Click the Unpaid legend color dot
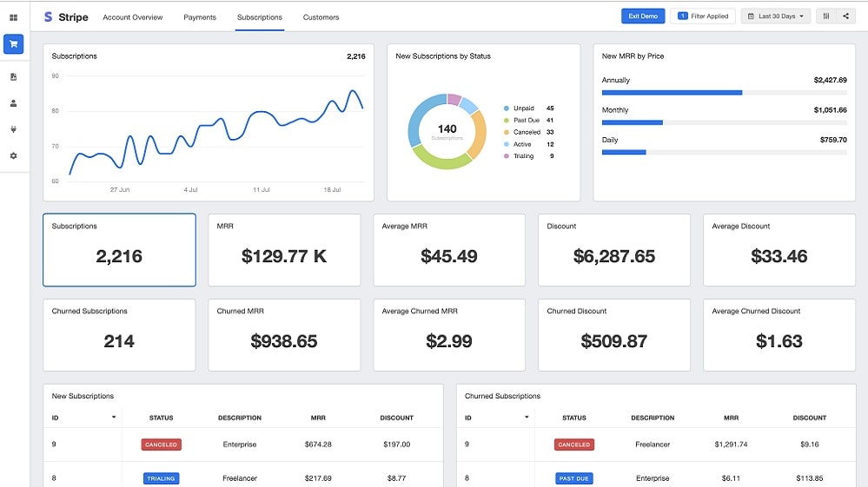 click(506, 109)
